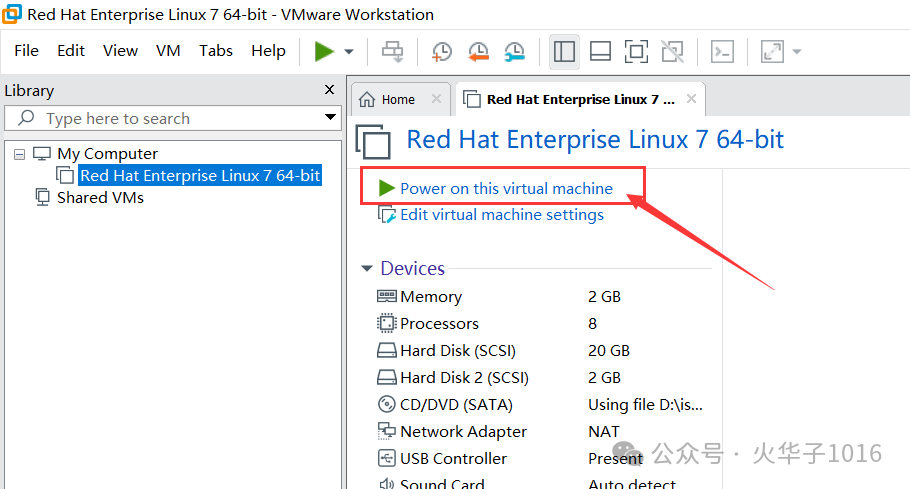Open the library search dropdown arrow
This screenshot has height=489, width=910.
click(x=330, y=117)
